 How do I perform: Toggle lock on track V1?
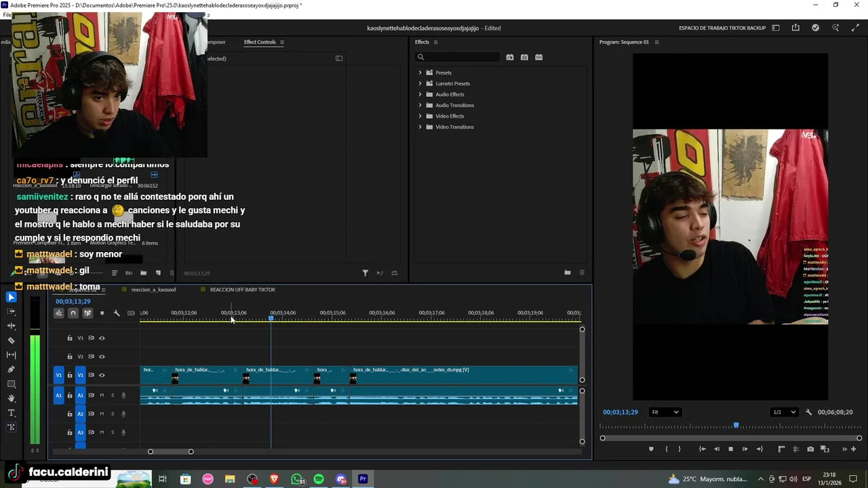coord(69,375)
